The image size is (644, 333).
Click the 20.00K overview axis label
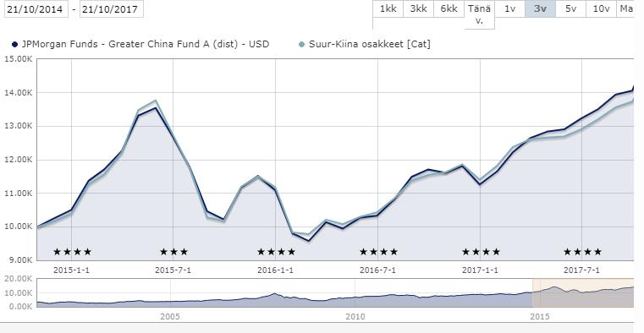[x=18, y=279]
